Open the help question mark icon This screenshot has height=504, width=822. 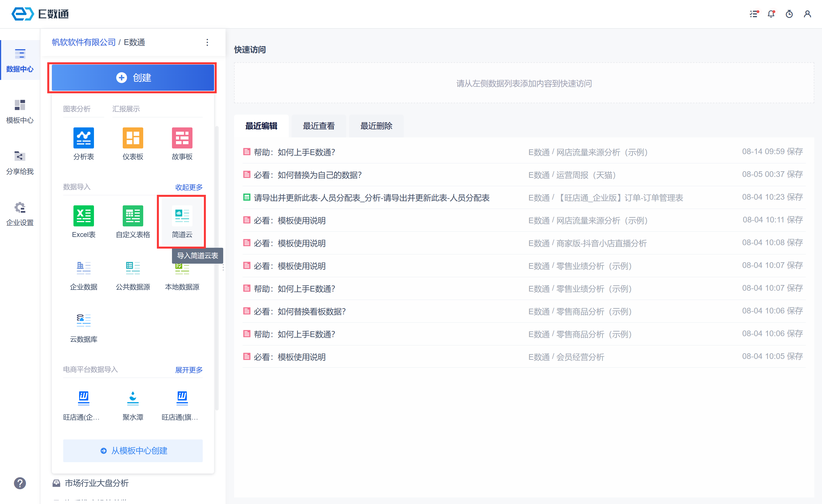point(20,483)
